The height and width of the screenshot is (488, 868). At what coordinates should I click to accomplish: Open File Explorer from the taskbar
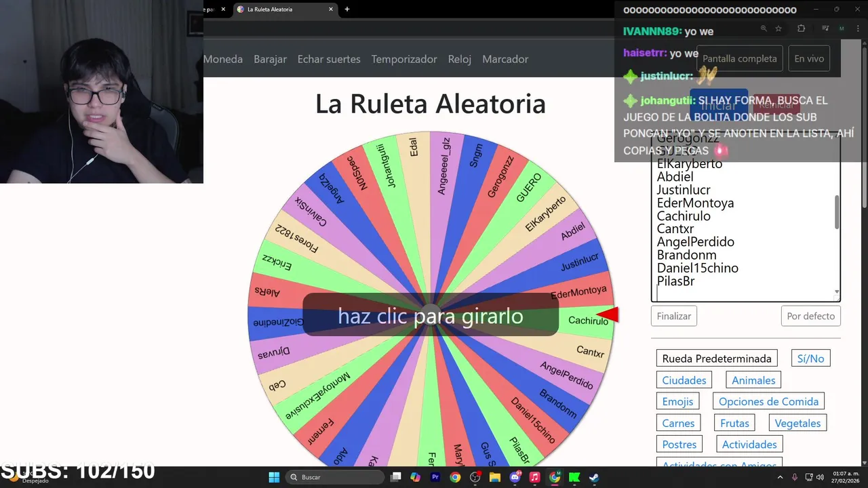click(495, 477)
